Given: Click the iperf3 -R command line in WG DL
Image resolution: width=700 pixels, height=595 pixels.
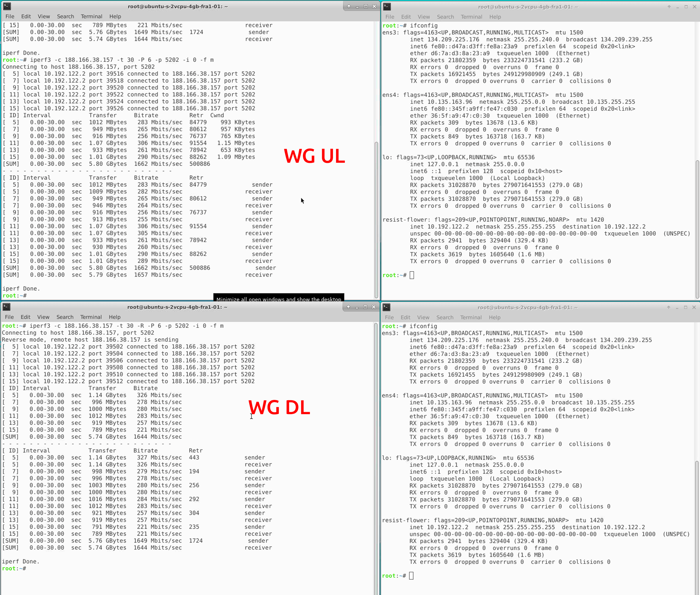Looking at the screenshot, I should pyautogui.click(x=113, y=326).
